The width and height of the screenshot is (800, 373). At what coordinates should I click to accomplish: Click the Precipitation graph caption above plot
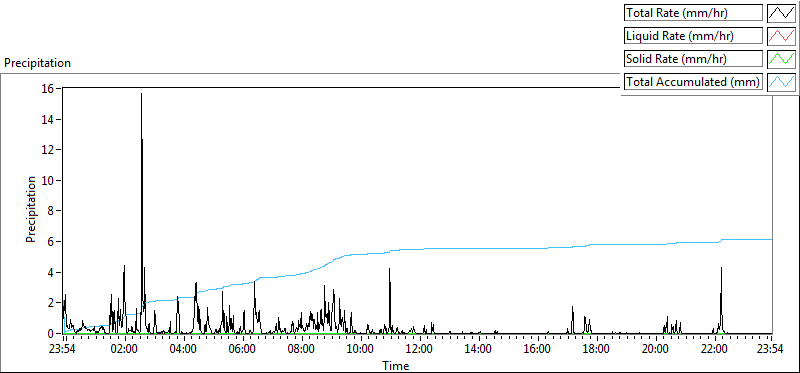37,63
